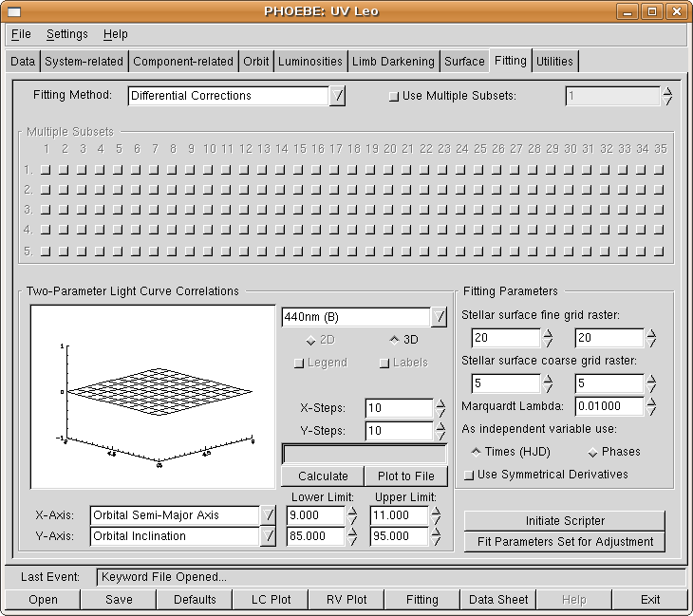Click the Y-Steps value field
Viewport: 693px width, 616px height.
(399, 431)
